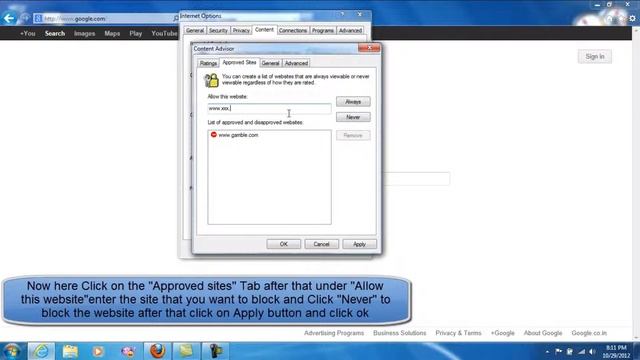Open Internet Options Programs tab
This screenshot has height=360, width=640.
[323, 31]
